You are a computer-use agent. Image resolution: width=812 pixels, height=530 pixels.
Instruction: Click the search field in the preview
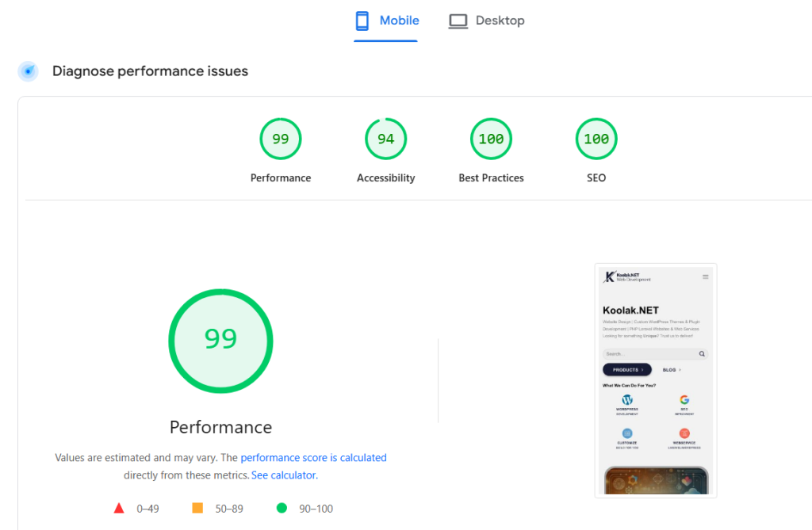(655, 354)
